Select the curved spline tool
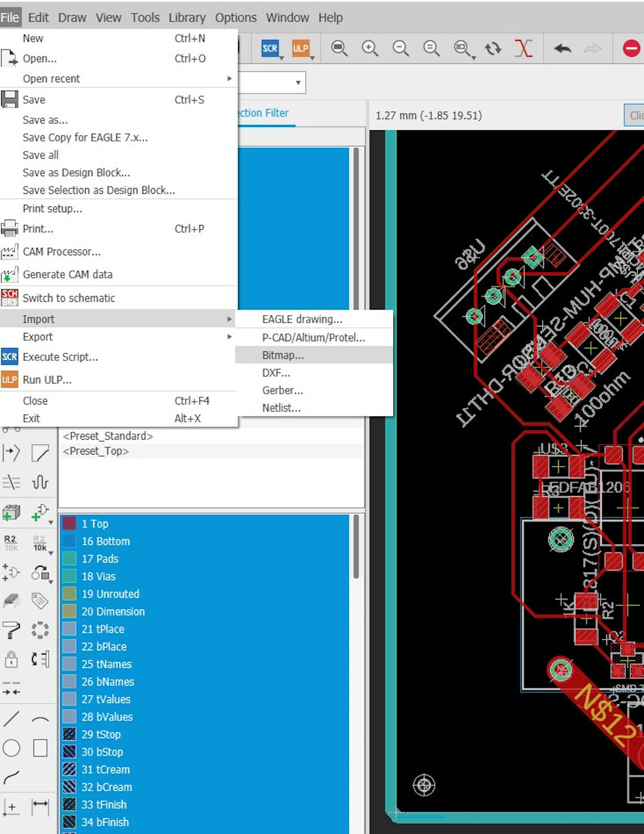The height and width of the screenshot is (834, 644). coord(11,777)
